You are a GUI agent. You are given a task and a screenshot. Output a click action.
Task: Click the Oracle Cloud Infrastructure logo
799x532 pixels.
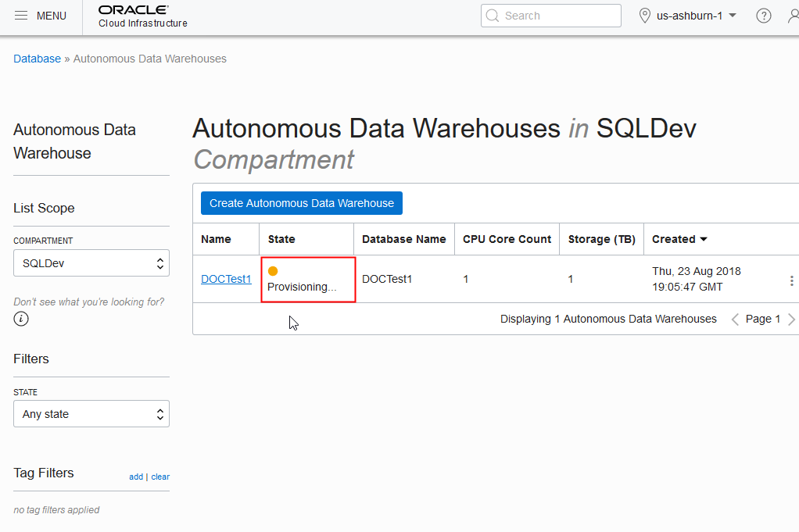click(142, 16)
